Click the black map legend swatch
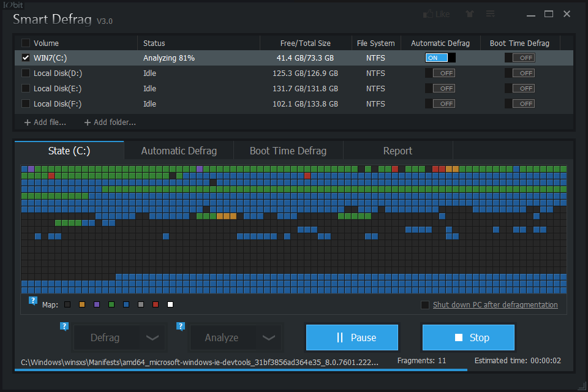This screenshot has height=392, width=588. [x=67, y=304]
